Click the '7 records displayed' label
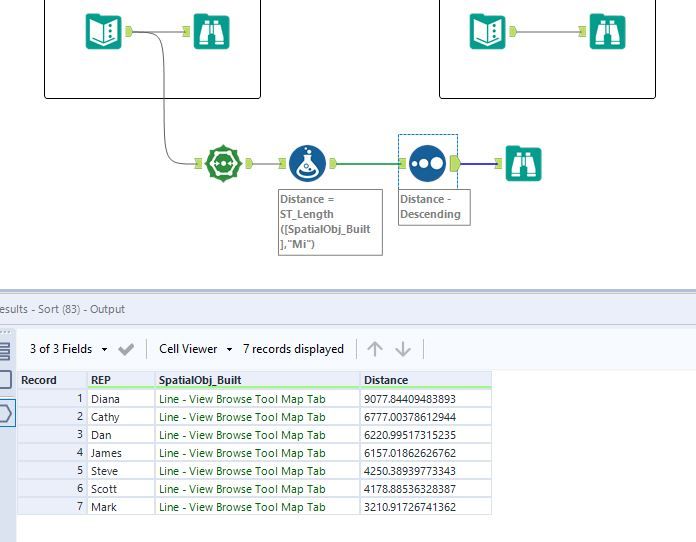 click(293, 349)
